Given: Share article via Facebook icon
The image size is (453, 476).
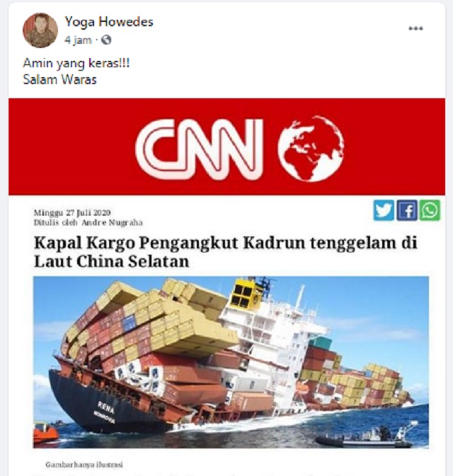Looking at the screenshot, I should pyautogui.click(x=407, y=210).
